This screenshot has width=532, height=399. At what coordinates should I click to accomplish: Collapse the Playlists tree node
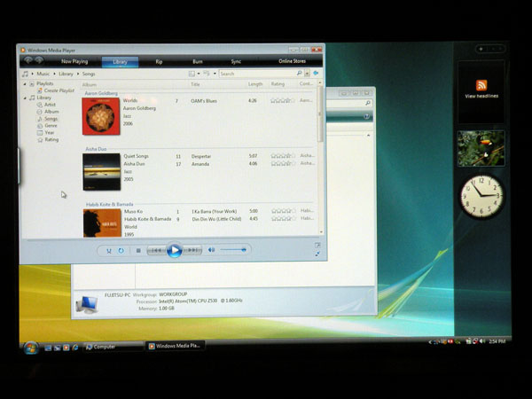pyautogui.click(x=25, y=84)
